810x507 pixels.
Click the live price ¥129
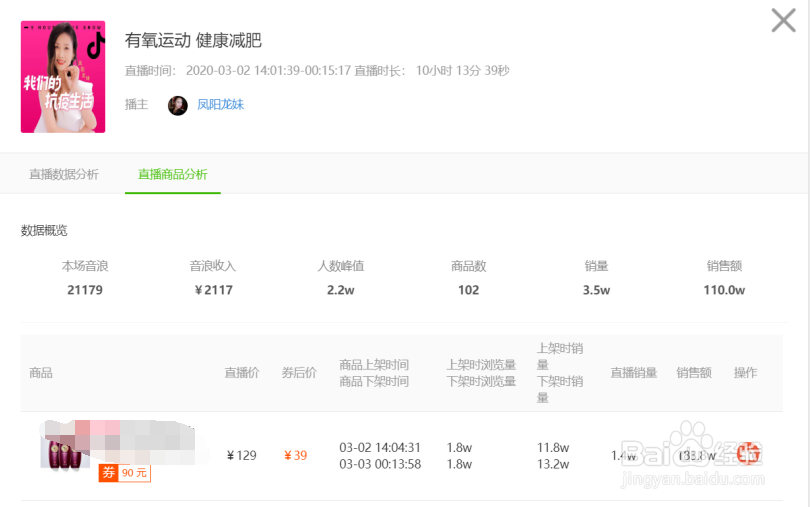tap(241, 455)
